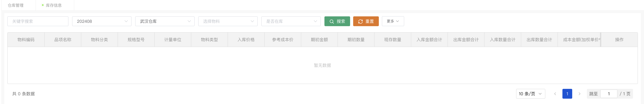The image size is (644, 104).
Task: Click the 物料编码 column header
Action: click(26, 40)
